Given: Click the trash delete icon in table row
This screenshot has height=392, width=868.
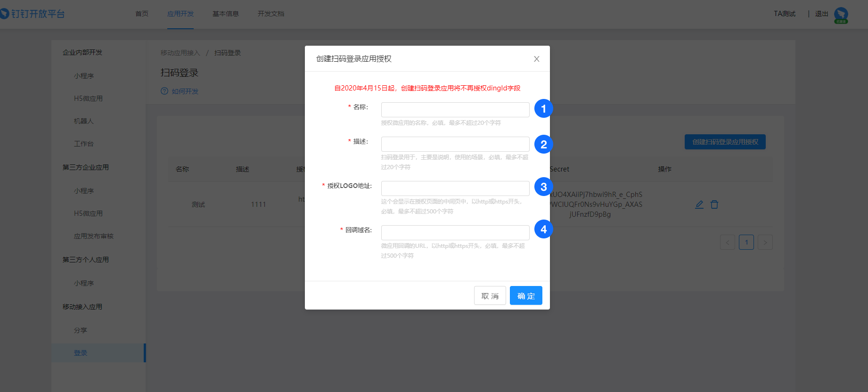Looking at the screenshot, I should 714,204.
